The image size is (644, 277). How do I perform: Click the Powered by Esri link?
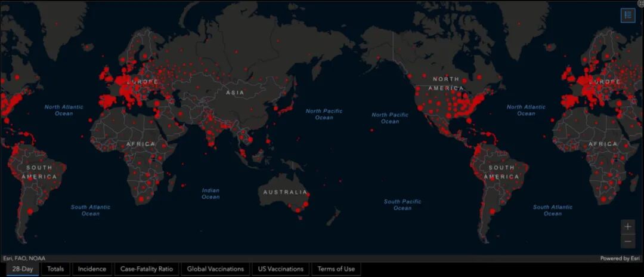[620, 258]
